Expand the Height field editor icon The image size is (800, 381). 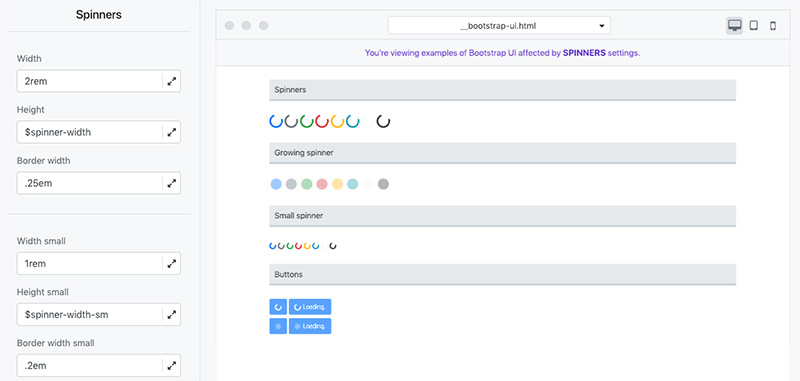point(172,132)
